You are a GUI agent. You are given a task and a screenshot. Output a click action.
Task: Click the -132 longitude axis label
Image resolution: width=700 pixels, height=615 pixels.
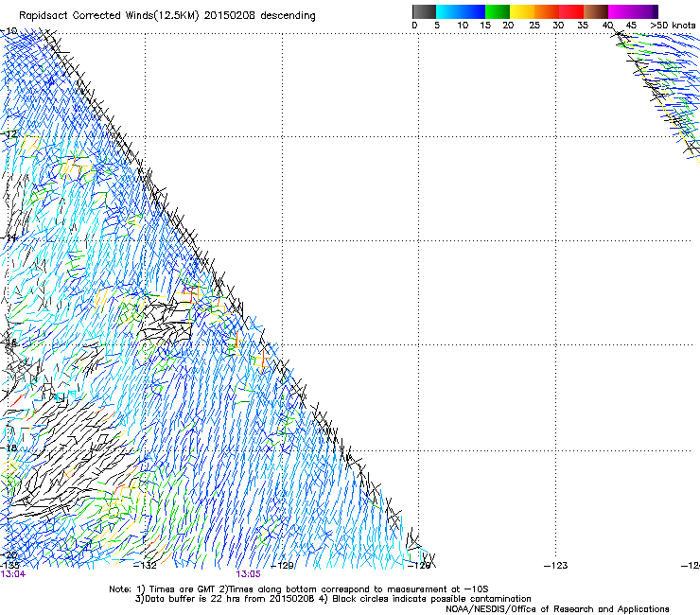(x=145, y=566)
